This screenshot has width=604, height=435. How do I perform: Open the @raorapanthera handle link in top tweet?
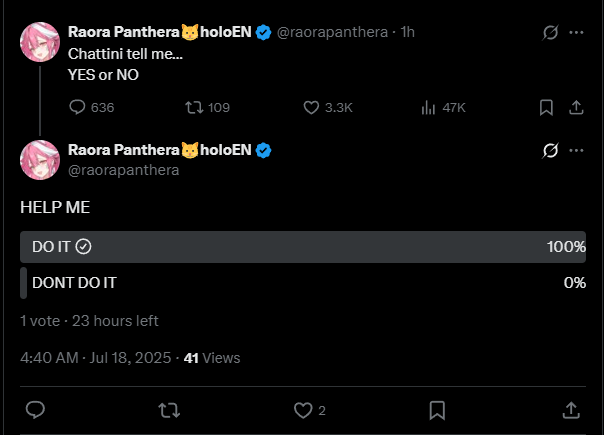[334, 32]
